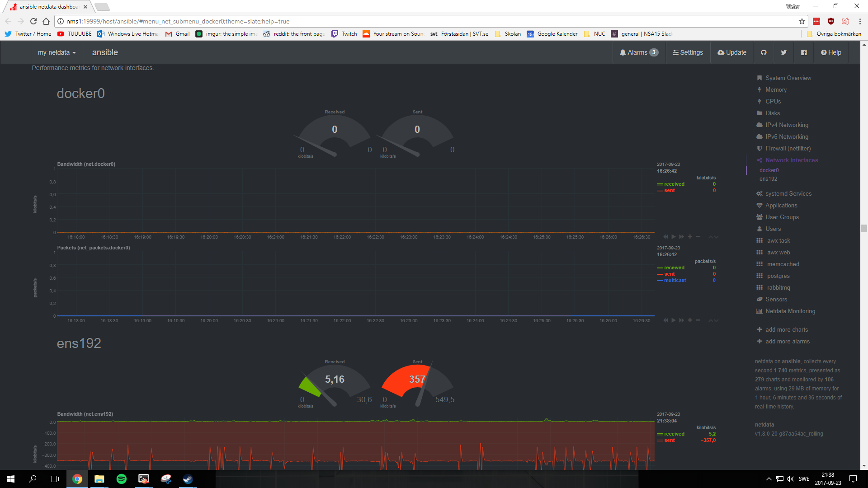Viewport: 868px width, 488px height.
Task: Open the my-netdata dropdown
Action: coord(57,52)
